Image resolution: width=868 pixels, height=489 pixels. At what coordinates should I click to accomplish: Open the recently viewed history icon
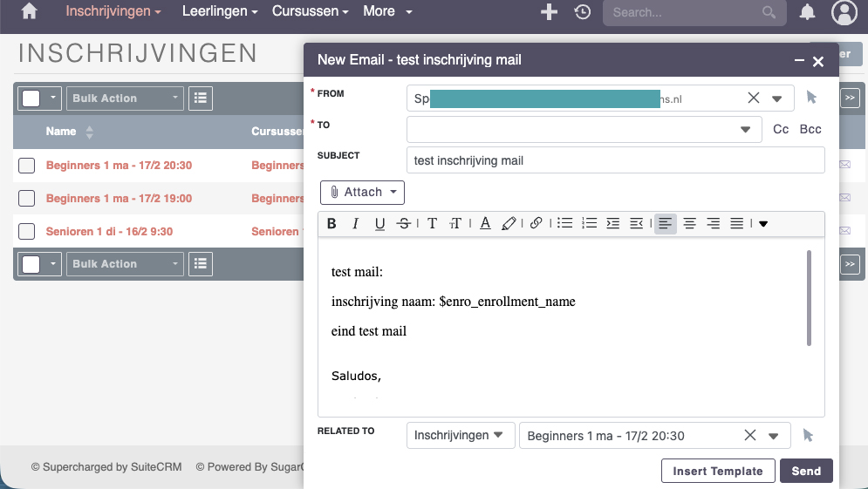click(x=582, y=12)
